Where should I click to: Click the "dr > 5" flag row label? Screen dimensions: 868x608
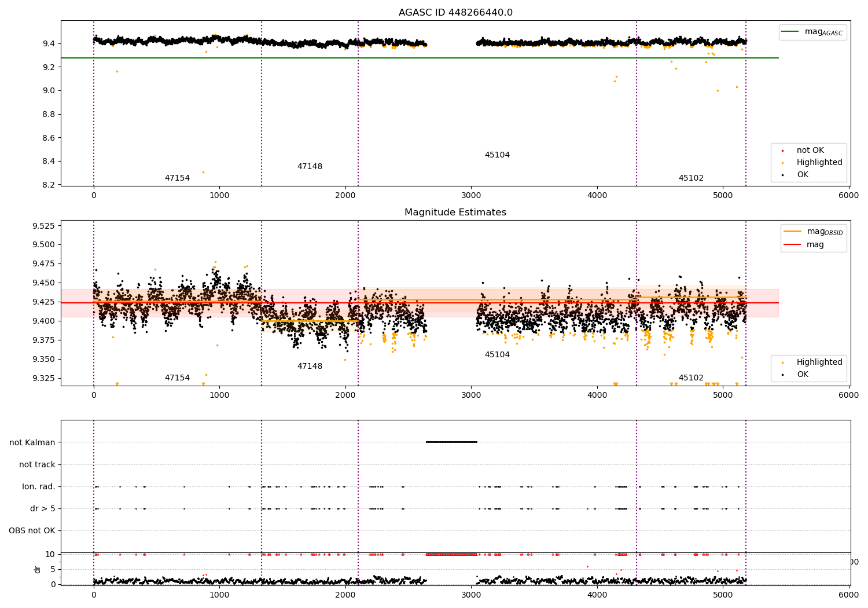(43, 509)
